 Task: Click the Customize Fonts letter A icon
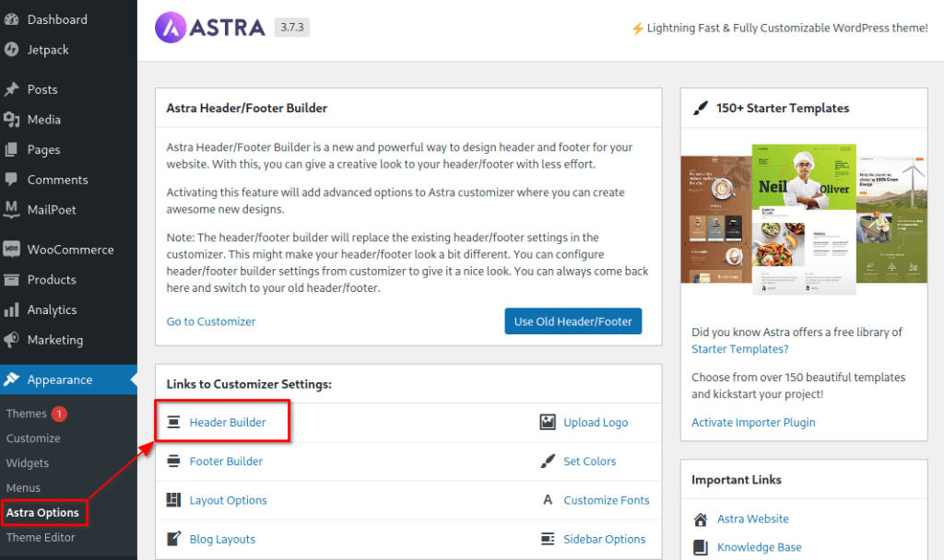coord(548,500)
